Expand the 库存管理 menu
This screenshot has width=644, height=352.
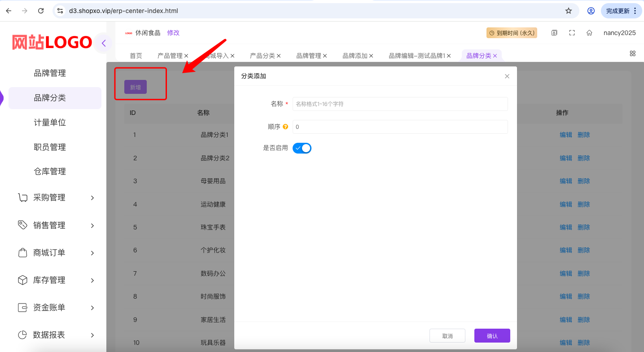(x=57, y=280)
